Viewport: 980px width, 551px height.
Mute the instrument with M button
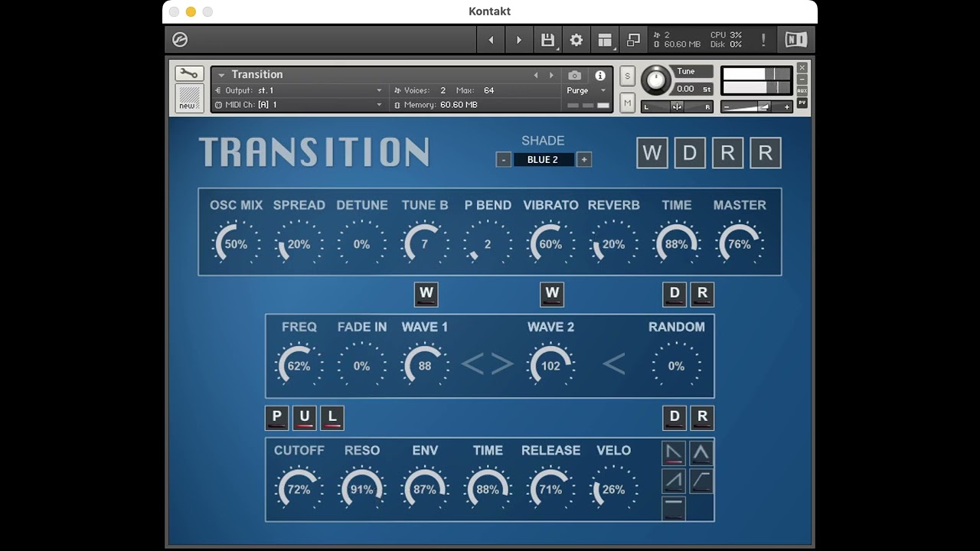(x=628, y=103)
